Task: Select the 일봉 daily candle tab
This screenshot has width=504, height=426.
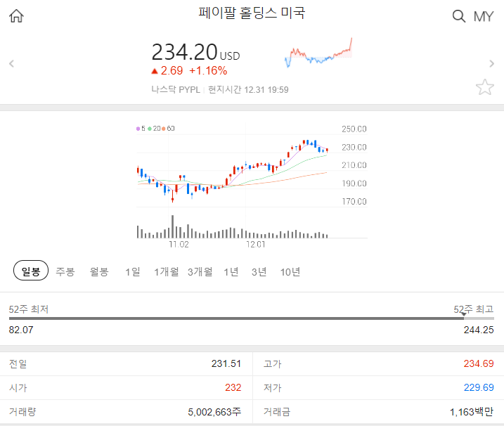Action: point(31,271)
